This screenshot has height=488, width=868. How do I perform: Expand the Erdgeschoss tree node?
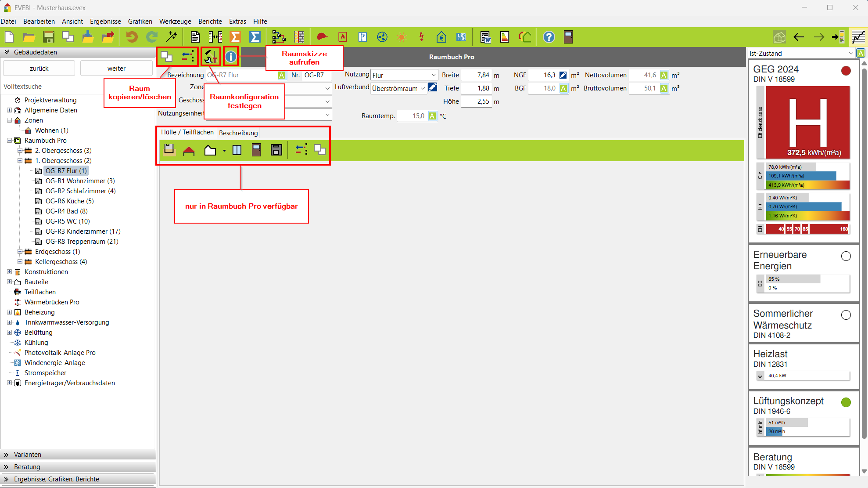(20, 252)
